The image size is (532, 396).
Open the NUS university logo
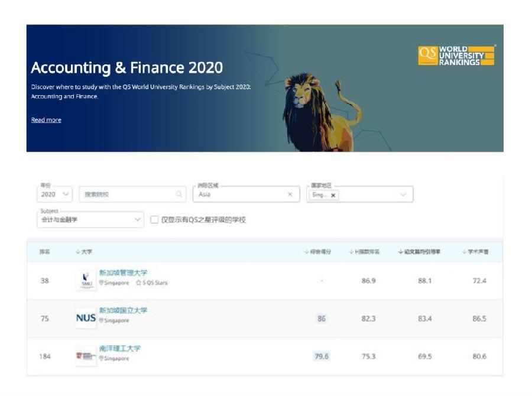pyautogui.click(x=86, y=319)
